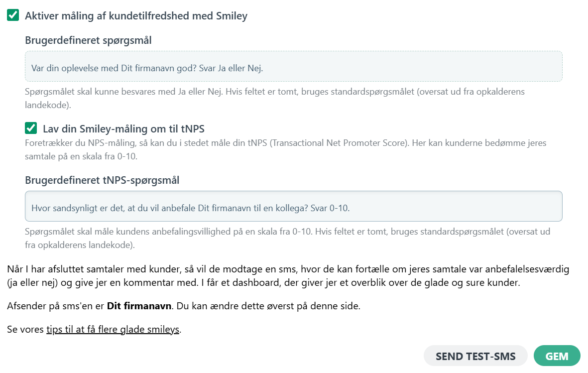Click the bold 'Dit firmanavn' sender text

(x=139, y=306)
